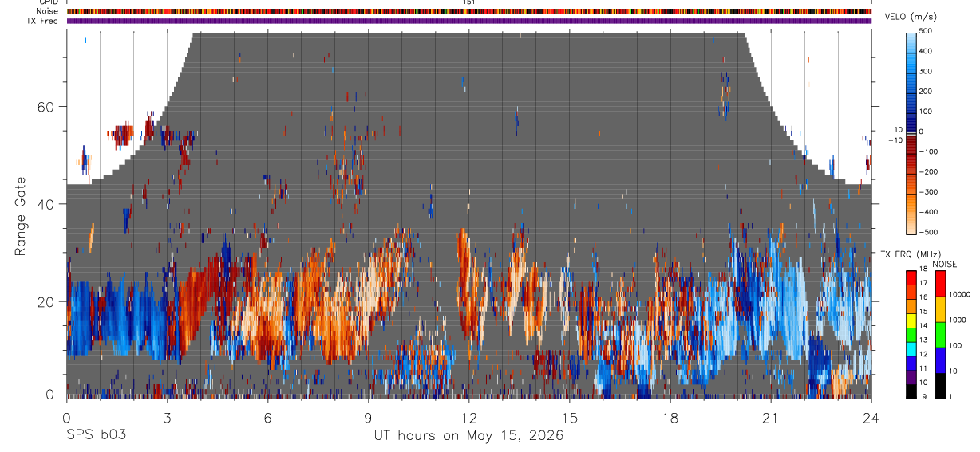Click the cyan swatch in TX FRQ legend
The width and height of the screenshot is (980, 452).
911,349
